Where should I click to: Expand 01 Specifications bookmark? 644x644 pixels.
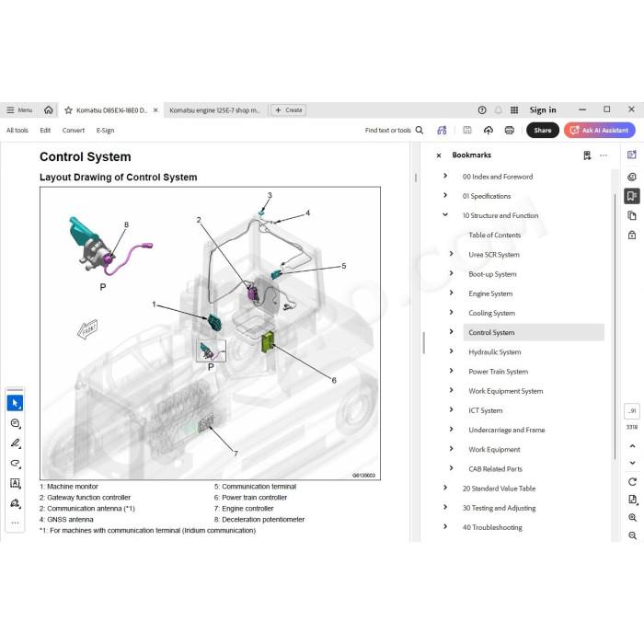tap(445, 195)
